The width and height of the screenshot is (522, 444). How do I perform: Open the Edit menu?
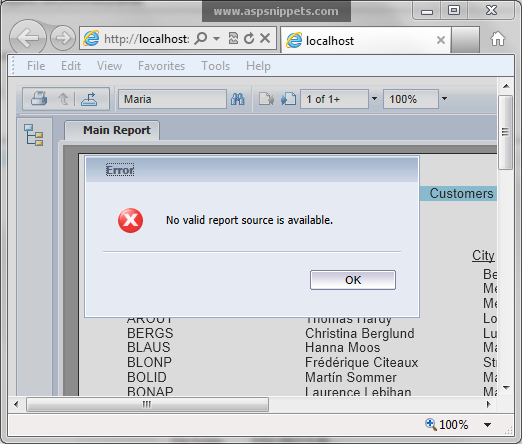pos(71,66)
